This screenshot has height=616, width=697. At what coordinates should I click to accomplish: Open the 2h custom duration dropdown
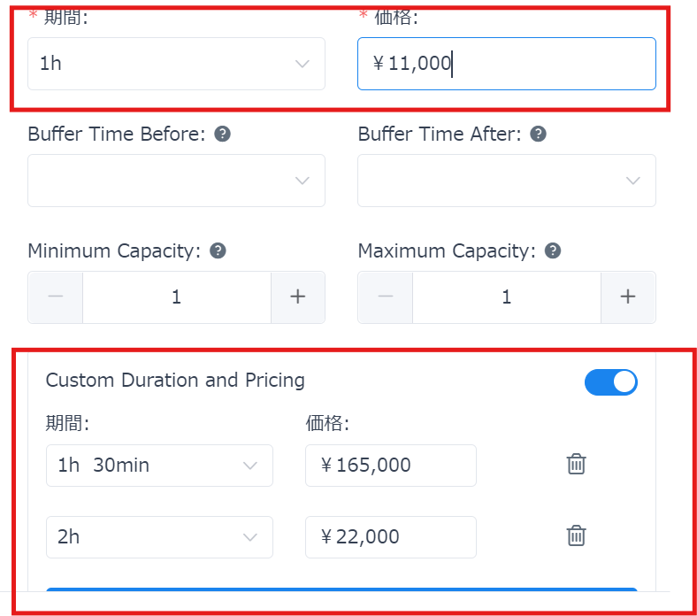(x=159, y=536)
